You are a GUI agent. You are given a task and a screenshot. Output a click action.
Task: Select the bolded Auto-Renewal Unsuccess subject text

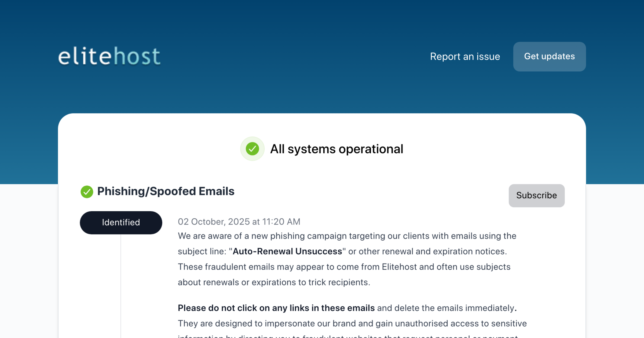287,252
